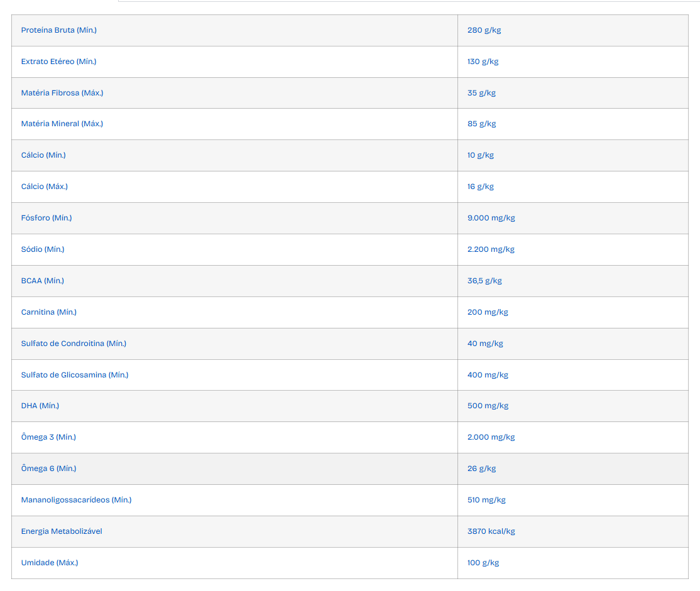This screenshot has width=700, height=591.
Task: Click the 85 g/kg Matéria Mineral value
Action: (482, 124)
